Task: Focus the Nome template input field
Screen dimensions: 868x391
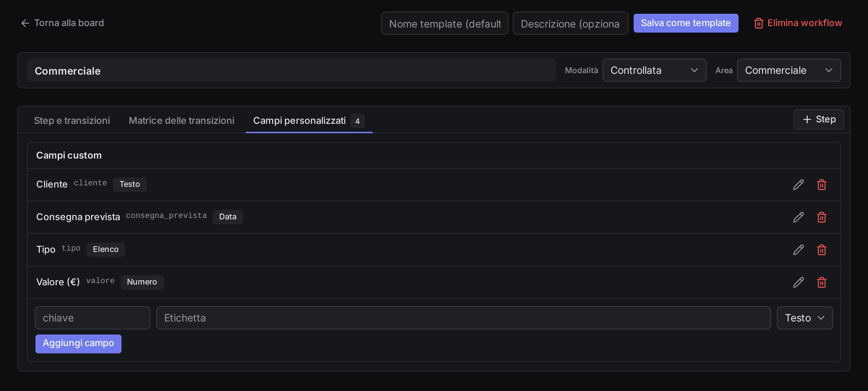Action: (444, 24)
